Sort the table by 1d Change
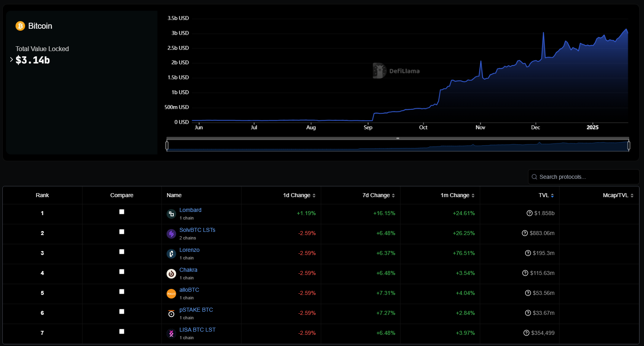Screen dimensions: 644x346 [x=299, y=195]
